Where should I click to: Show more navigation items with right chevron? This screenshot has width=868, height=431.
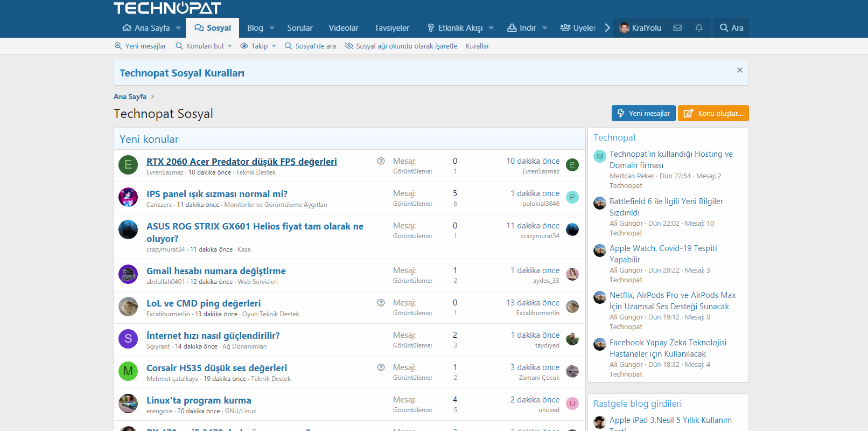pyautogui.click(x=607, y=28)
